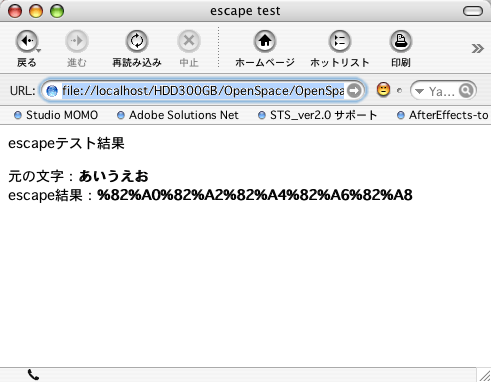The image size is (491, 382).
Task: Click the small dot indicator beside smiley
Action: click(x=399, y=90)
